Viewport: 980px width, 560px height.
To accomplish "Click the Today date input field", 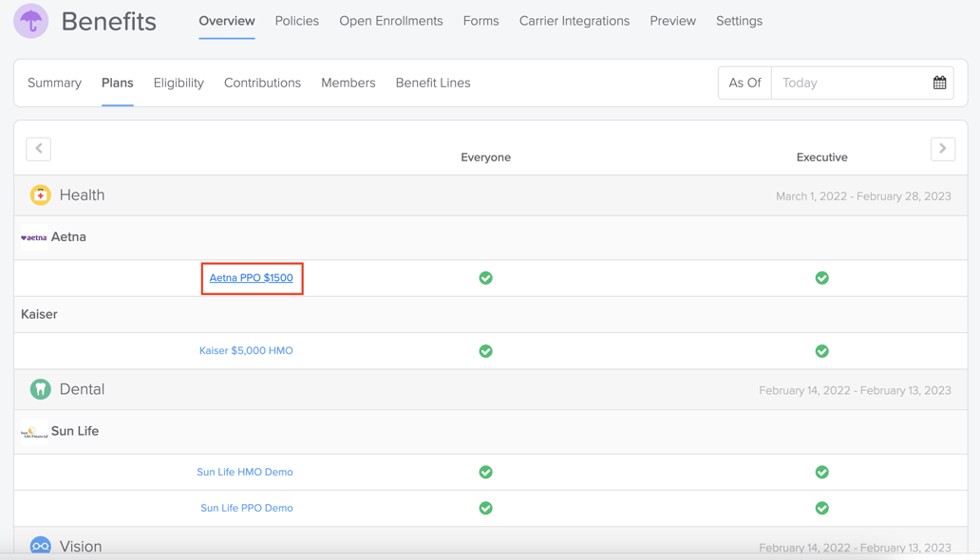I will coord(850,83).
